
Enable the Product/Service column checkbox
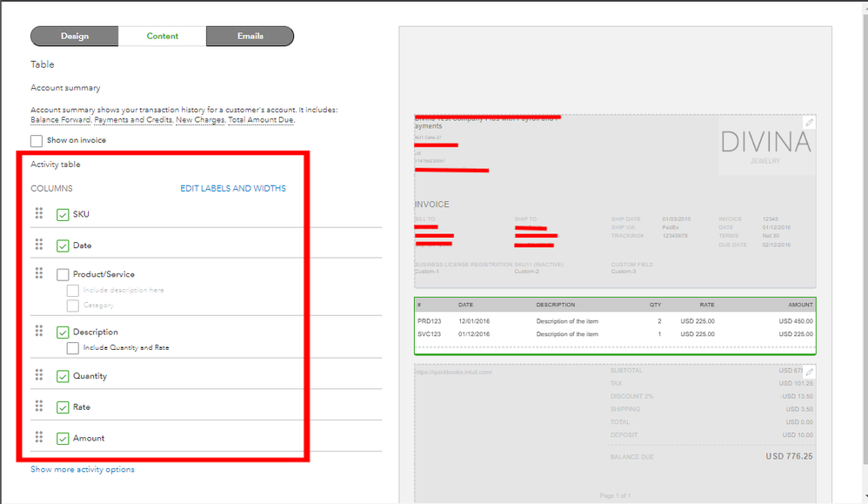pyautogui.click(x=63, y=272)
